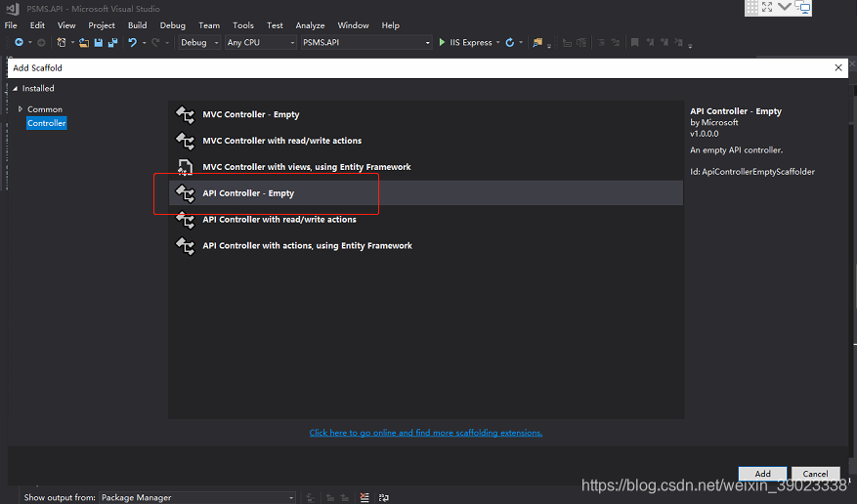This screenshot has height=504, width=857.
Task: Select API Controller - Empty in list
Action: pos(426,193)
